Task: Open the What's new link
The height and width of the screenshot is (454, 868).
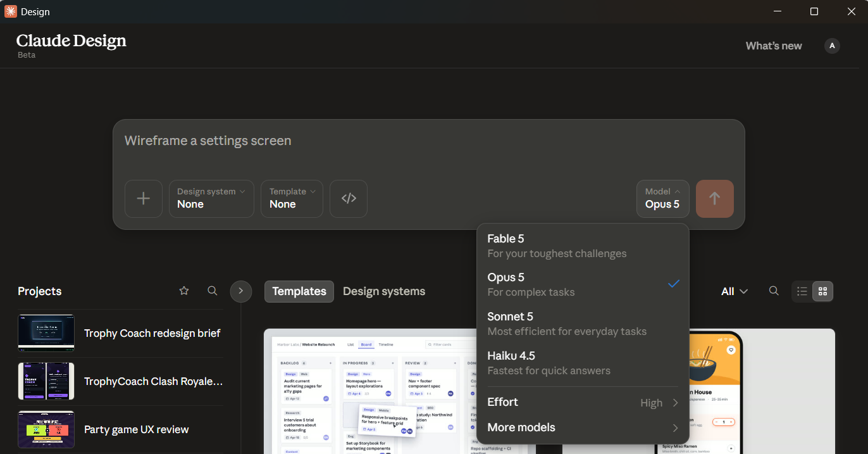Action: click(774, 46)
